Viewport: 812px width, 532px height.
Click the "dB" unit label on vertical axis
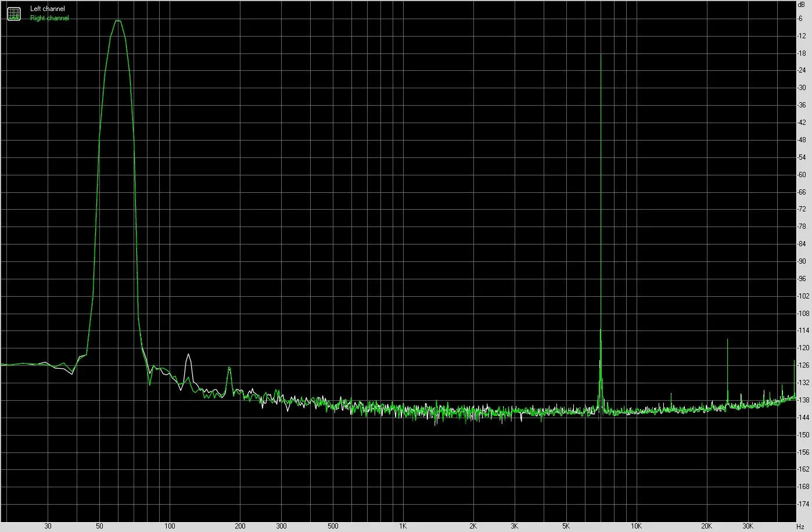click(803, 4)
